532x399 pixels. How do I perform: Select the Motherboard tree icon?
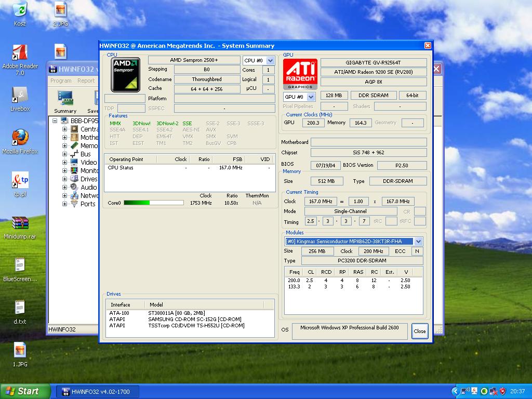click(x=74, y=137)
